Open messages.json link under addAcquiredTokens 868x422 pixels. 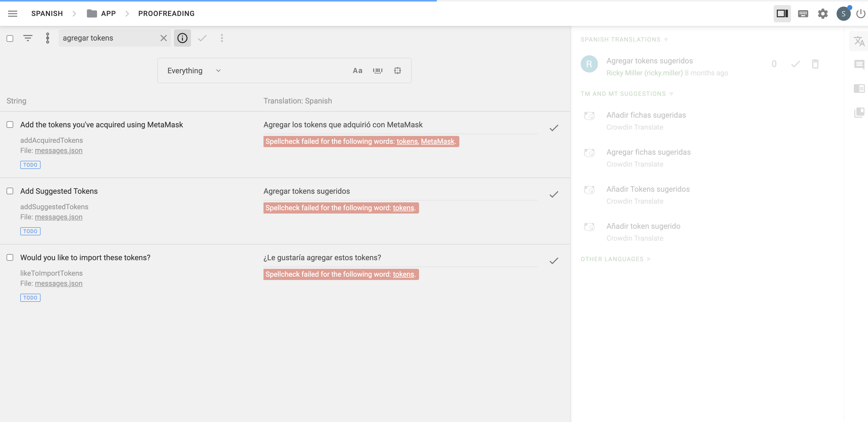pos(59,150)
